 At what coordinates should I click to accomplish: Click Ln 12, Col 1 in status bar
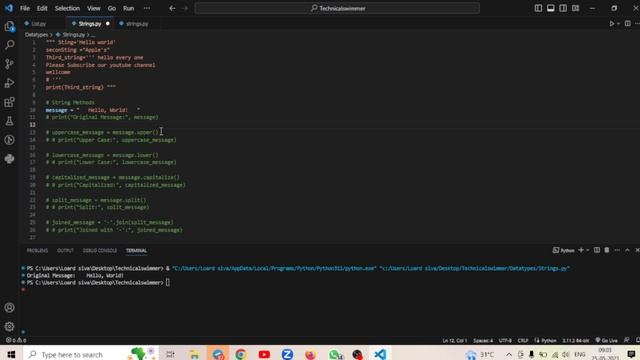tap(455, 340)
